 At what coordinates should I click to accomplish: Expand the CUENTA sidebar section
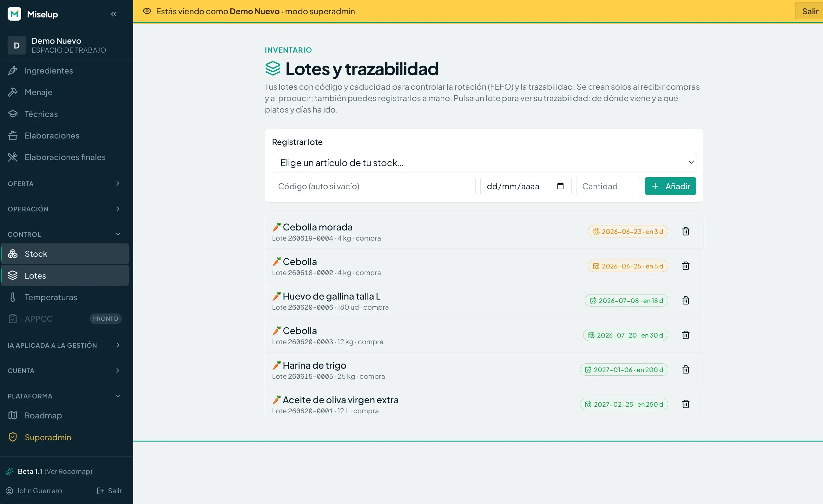click(64, 371)
